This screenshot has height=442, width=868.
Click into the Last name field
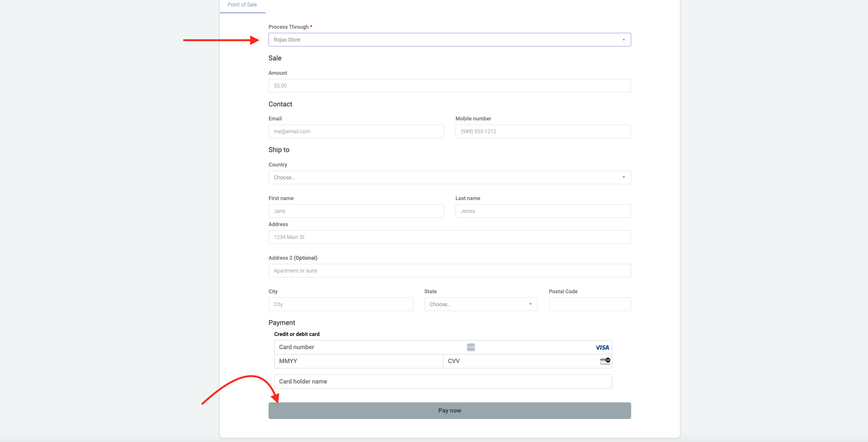click(543, 211)
